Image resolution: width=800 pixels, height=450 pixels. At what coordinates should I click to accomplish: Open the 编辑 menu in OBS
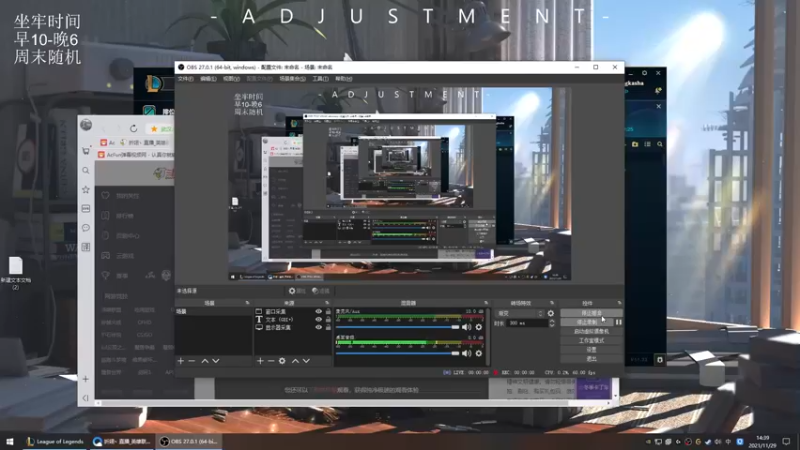pyautogui.click(x=208, y=79)
